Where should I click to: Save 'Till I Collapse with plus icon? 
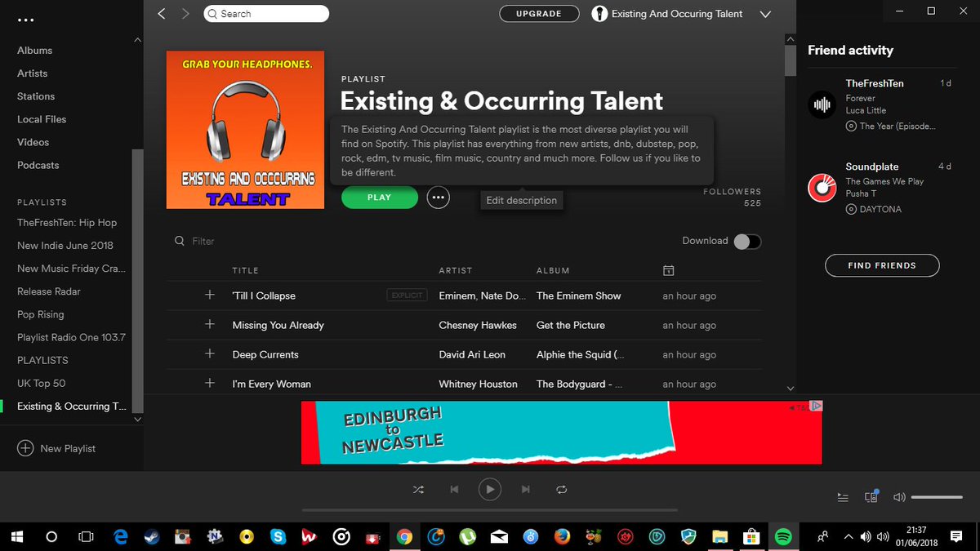pos(210,295)
